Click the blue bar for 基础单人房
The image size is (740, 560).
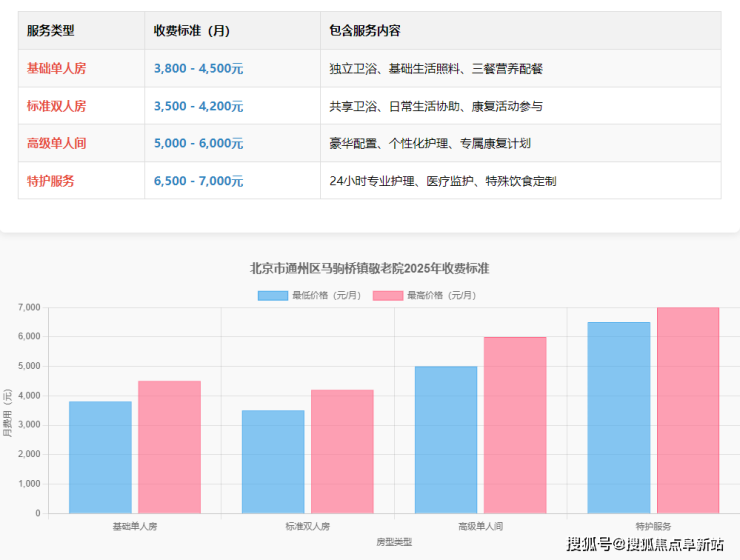pos(100,457)
